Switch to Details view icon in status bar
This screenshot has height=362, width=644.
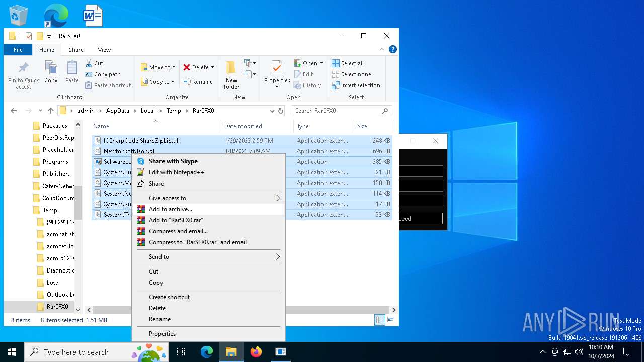pyautogui.click(x=380, y=320)
